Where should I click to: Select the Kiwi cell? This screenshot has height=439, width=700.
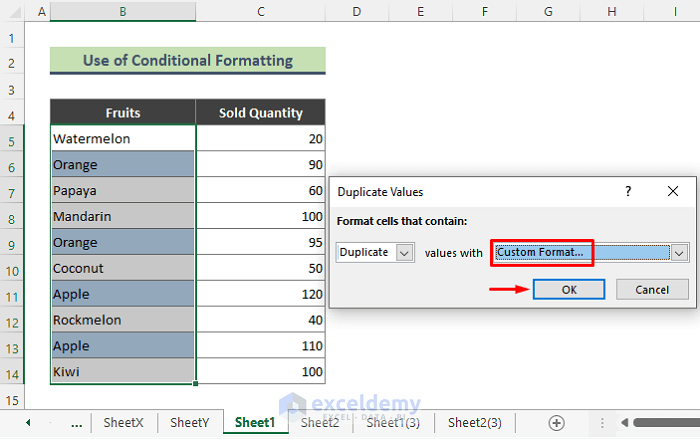pos(123,372)
